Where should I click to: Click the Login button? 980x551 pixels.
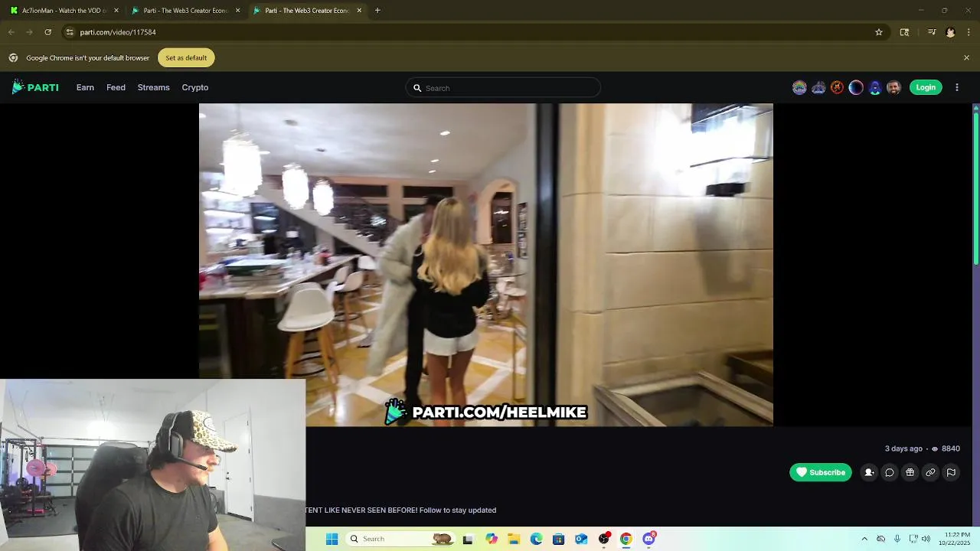[926, 87]
